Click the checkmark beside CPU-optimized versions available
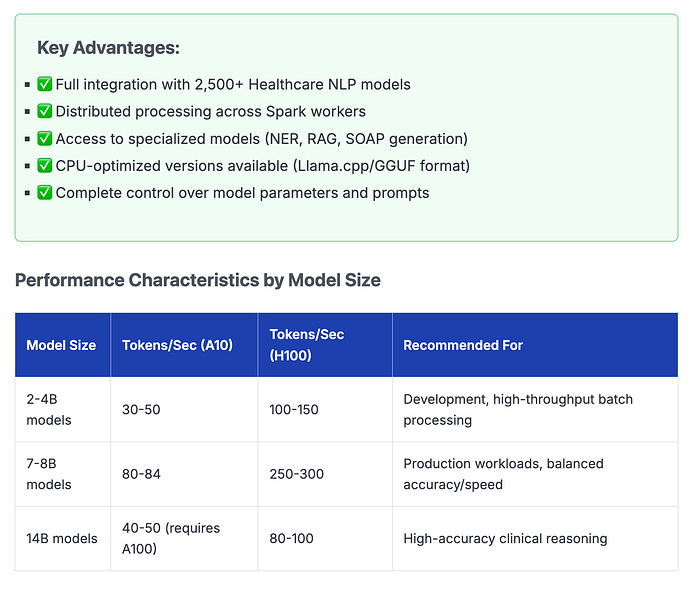This screenshot has height=597, width=700. coord(44,166)
